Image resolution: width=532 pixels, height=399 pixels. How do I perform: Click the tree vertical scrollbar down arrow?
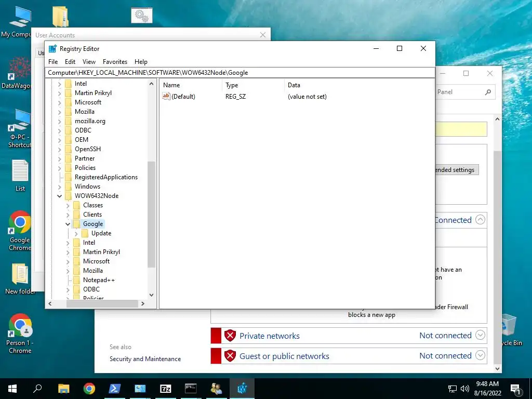151,295
